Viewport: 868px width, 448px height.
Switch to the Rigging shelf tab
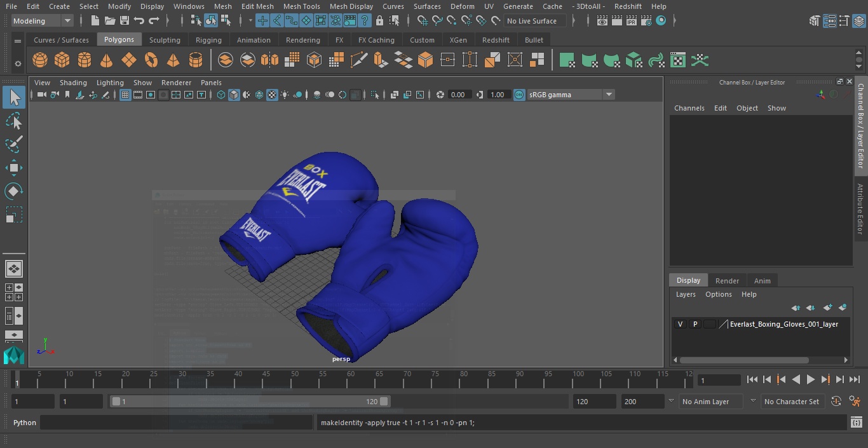point(208,40)
